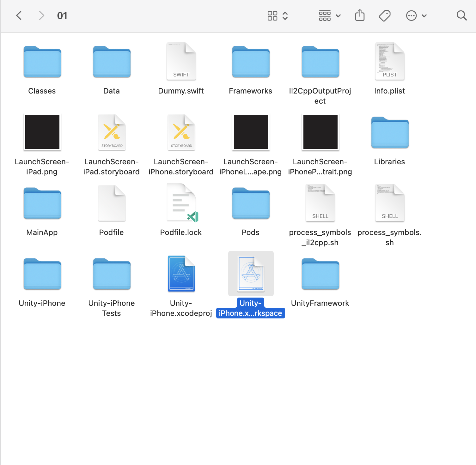
Task: Open the UnityFramework folder
Action: click(x=320, y=274)
